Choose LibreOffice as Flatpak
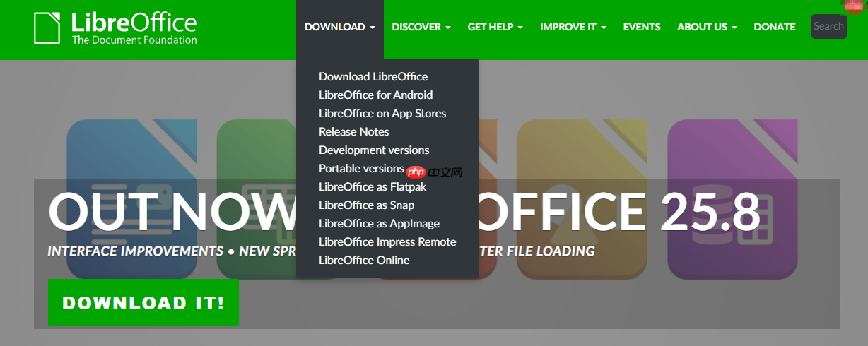 (373, 186)
